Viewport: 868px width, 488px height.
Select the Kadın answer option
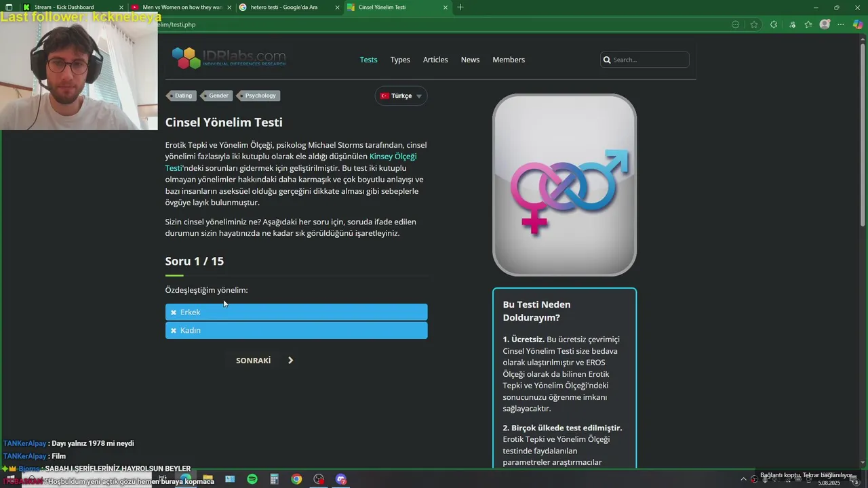[296, 330]
